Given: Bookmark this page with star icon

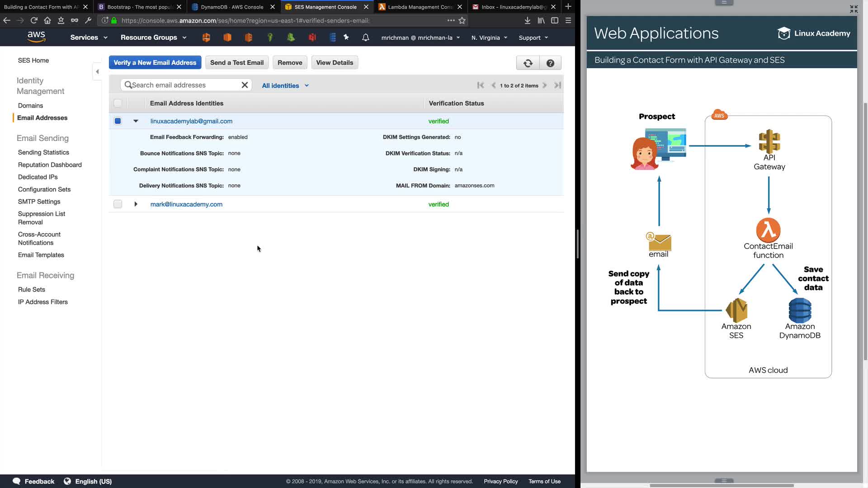Looking at the screenshot, I should pyautogui.click(x=462, y=20).
